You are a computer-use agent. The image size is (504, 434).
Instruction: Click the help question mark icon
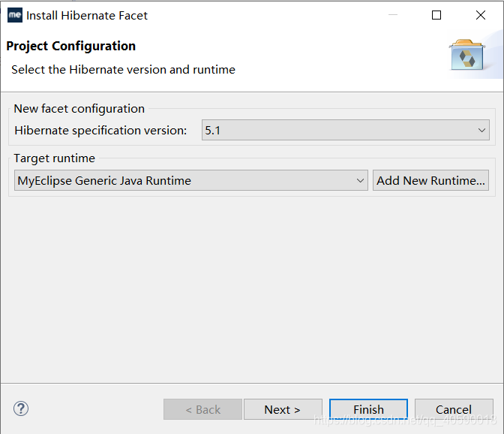click(x=21, y=409)
